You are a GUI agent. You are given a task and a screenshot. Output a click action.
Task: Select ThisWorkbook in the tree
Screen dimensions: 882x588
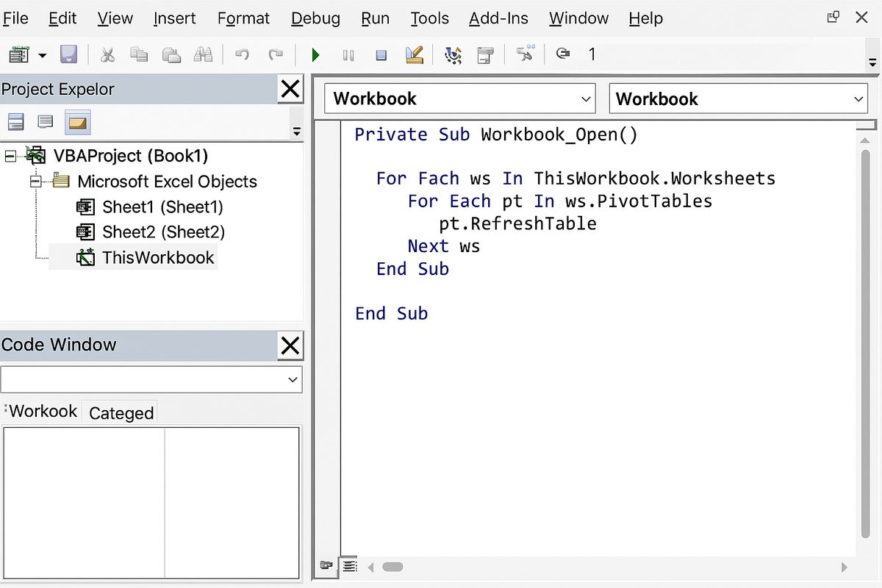coord(158,258)
